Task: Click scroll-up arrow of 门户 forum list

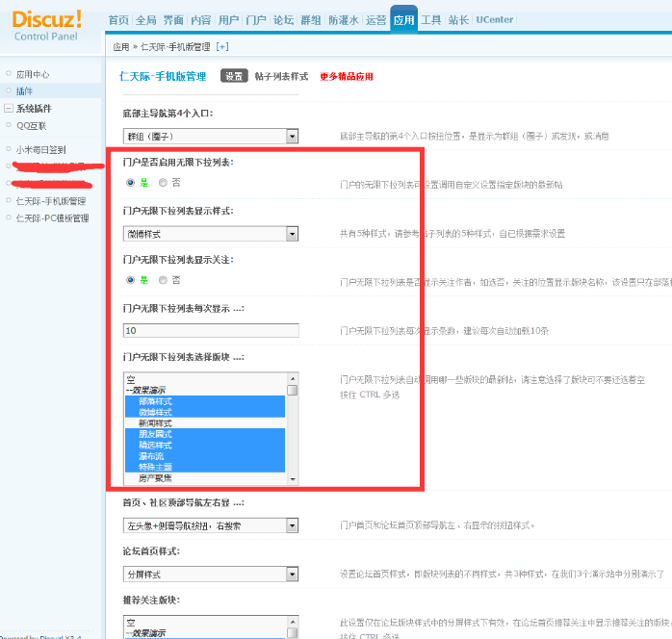Action: coord(293,378)
